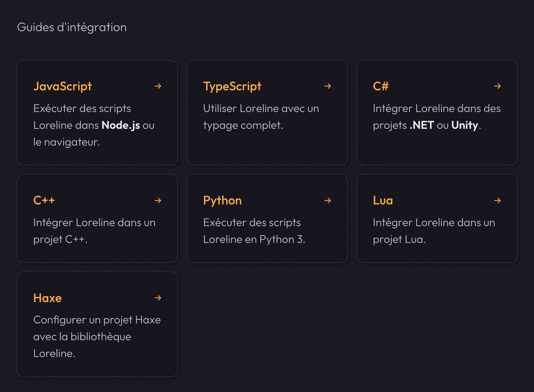534x392 pixels.
Task: Click the bold .NET text
Action: (422, 125)
